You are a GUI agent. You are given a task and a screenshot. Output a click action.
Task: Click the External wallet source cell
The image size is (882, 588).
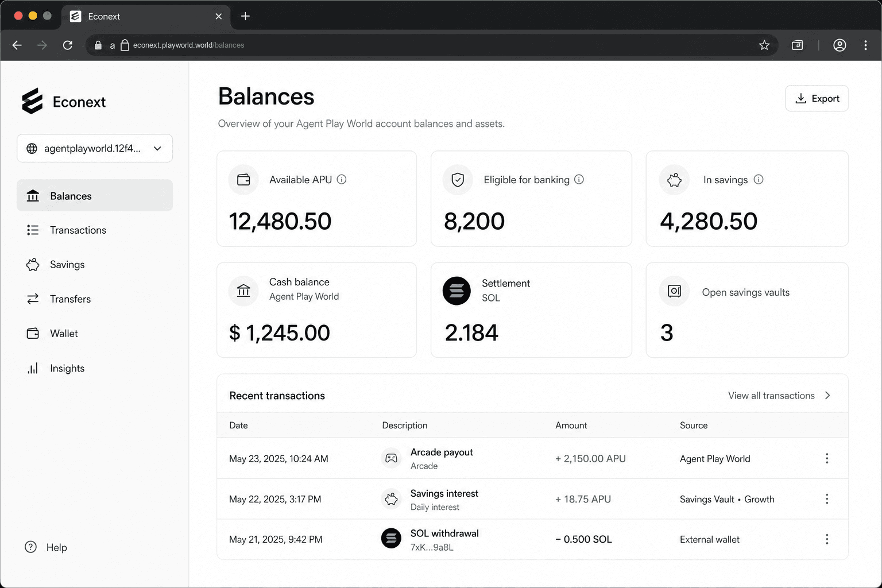710,539
